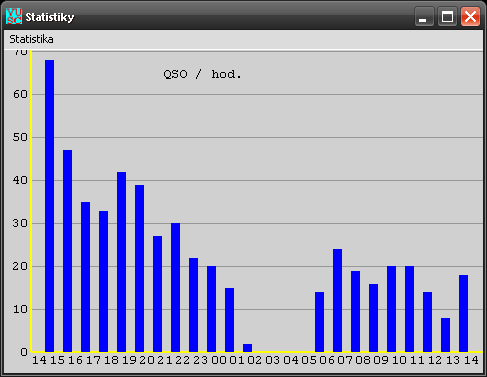
Task: Click the VUSC application icon in title bar
Action: point(14,16)
